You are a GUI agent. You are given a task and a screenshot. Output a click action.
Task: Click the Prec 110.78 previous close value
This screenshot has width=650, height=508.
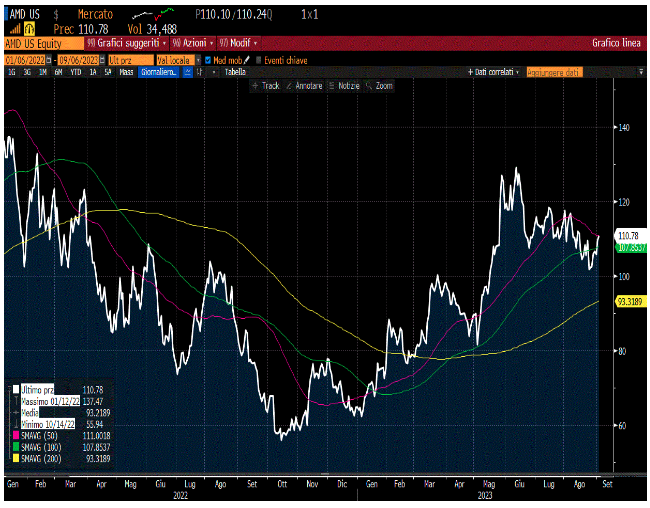[81, 29]
